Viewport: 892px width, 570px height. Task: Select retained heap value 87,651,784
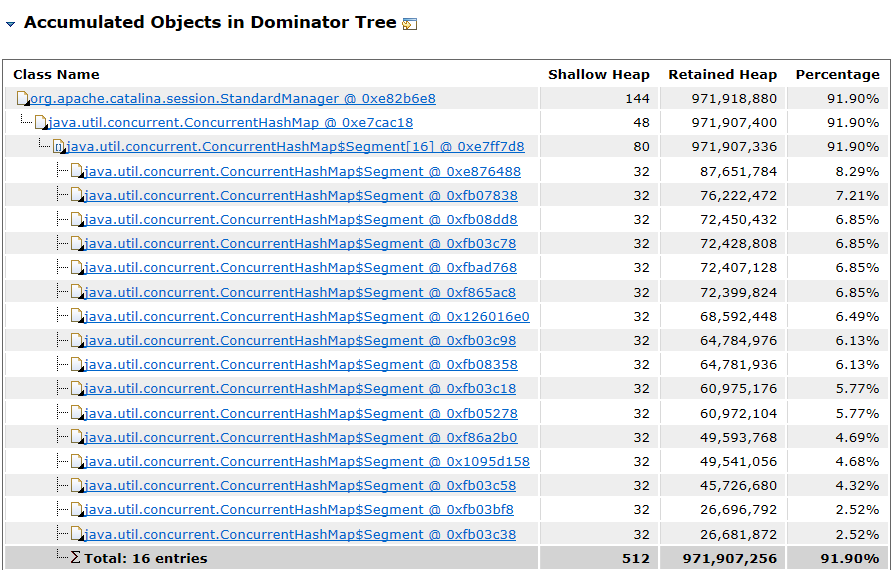(x=738, y=171)
